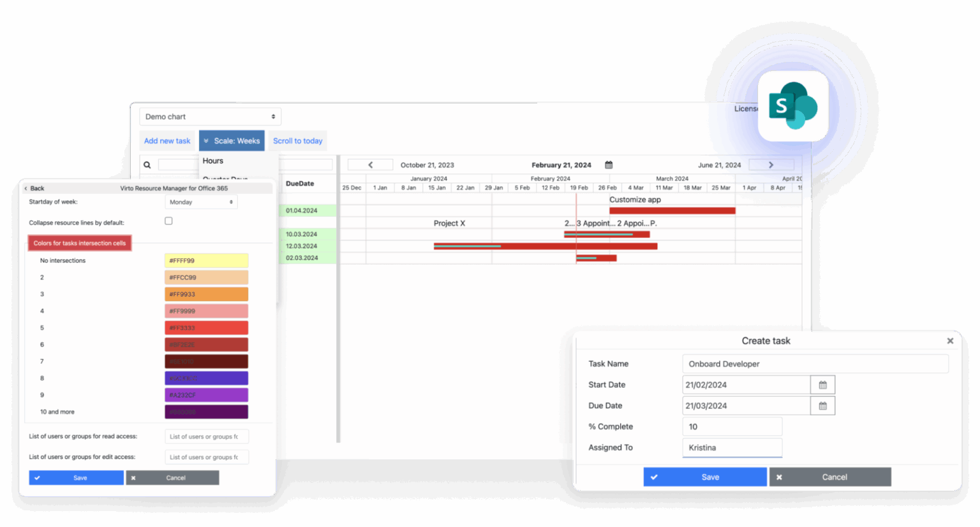Image resolution: width=980 pixels, height=527 pixels.
Task: Click the Due Date calendar icon
Action: pos(822,405)
